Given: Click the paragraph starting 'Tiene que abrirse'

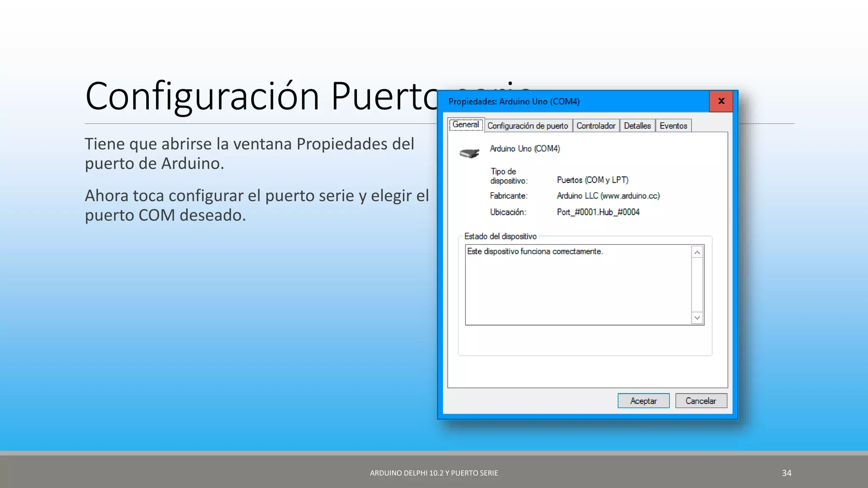Looking at the screenshot, I should [249, 154].
